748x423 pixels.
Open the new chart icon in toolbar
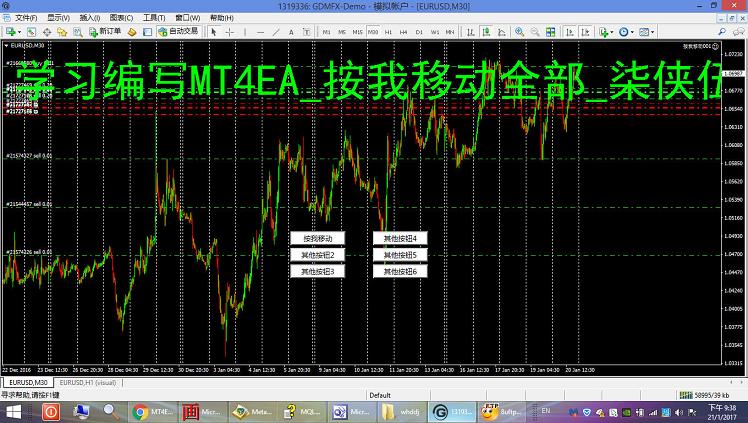coord(10,32)
